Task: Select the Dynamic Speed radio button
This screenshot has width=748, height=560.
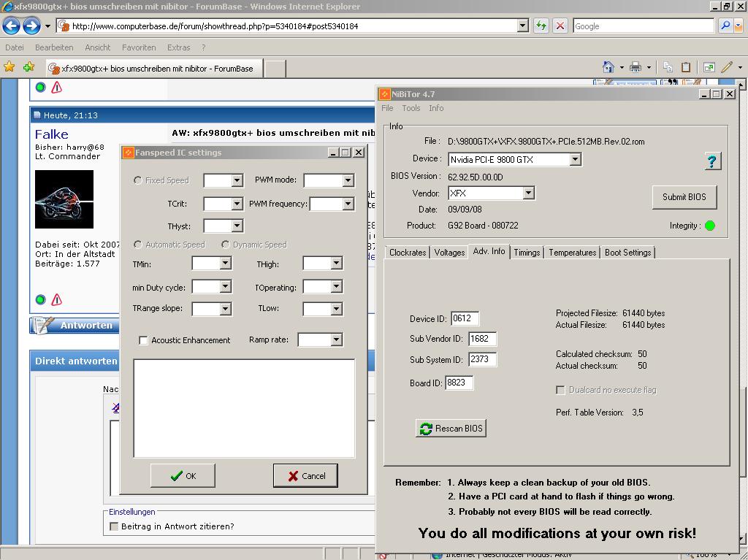Action: 226,245
